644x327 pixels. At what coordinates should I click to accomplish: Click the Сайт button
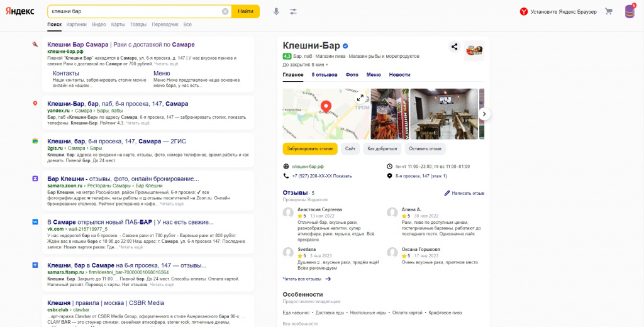click(350, 148)
